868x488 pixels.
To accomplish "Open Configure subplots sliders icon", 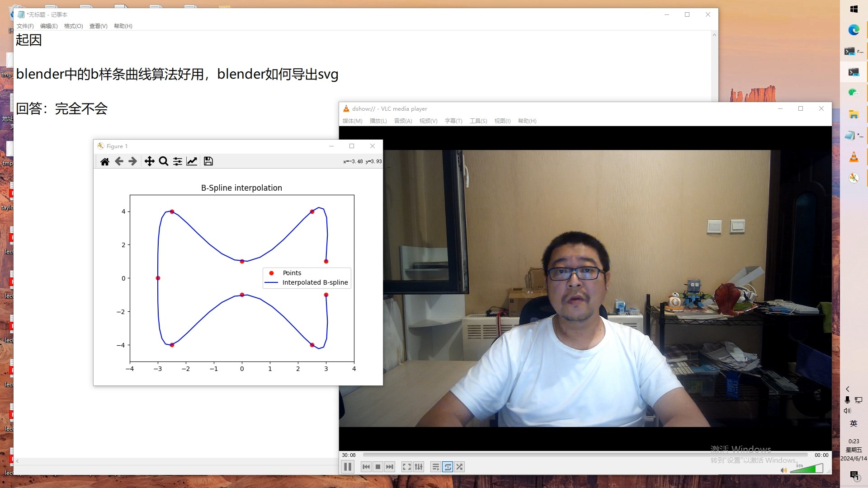I will pos(178,161).
